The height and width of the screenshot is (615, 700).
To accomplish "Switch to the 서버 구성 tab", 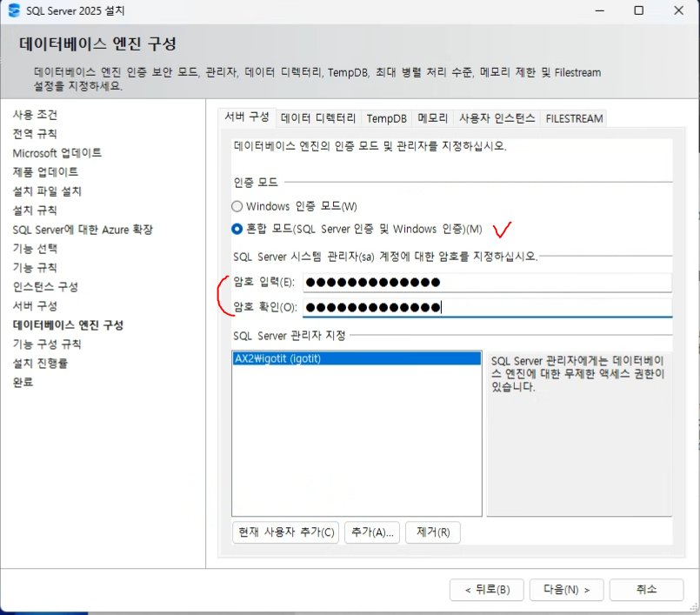I will 247,117.
